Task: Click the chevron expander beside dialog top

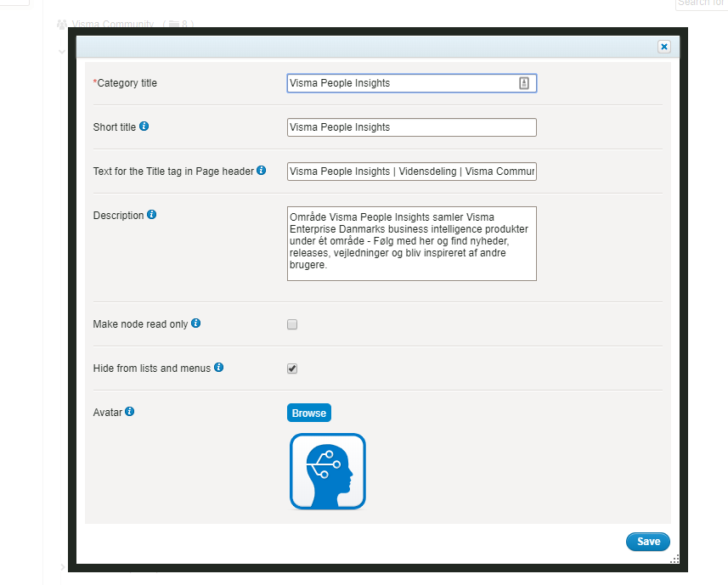Action: [62, 52]
